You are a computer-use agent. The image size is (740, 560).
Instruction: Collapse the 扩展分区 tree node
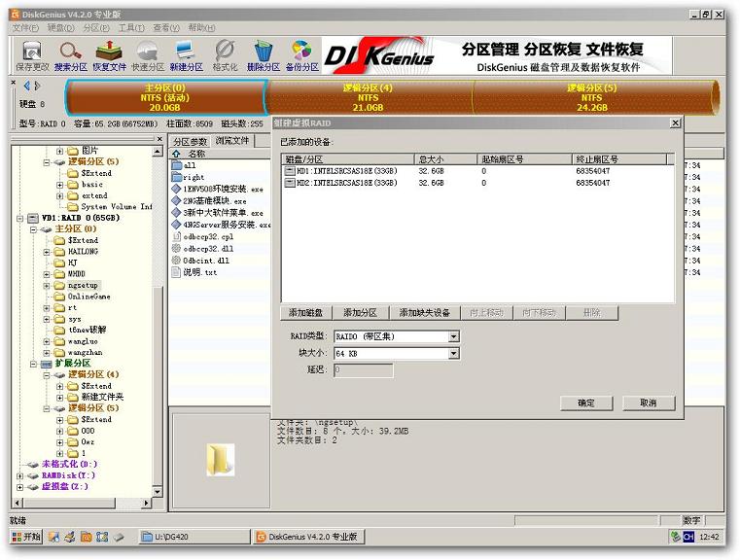[x=33, y=364]
